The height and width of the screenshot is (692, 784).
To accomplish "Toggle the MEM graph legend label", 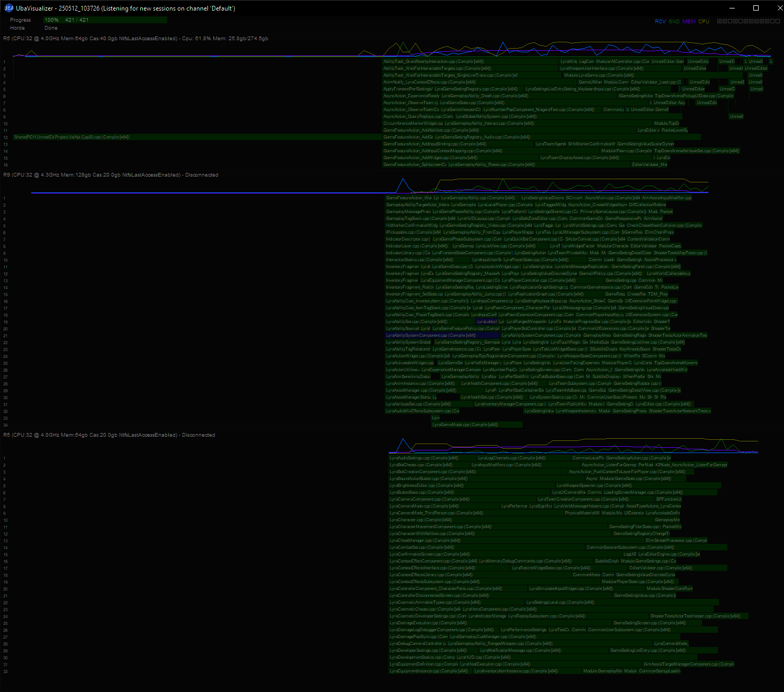I will 689,22.
